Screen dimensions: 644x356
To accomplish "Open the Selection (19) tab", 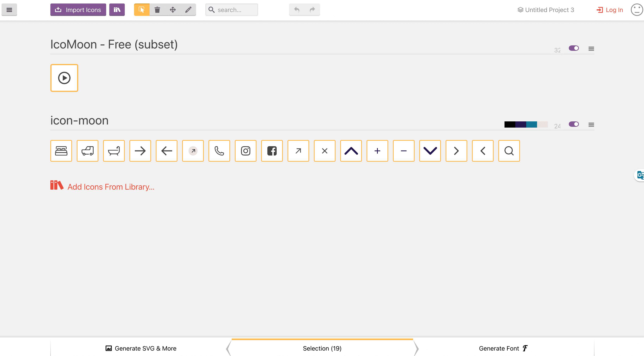I will click(322, 348).
